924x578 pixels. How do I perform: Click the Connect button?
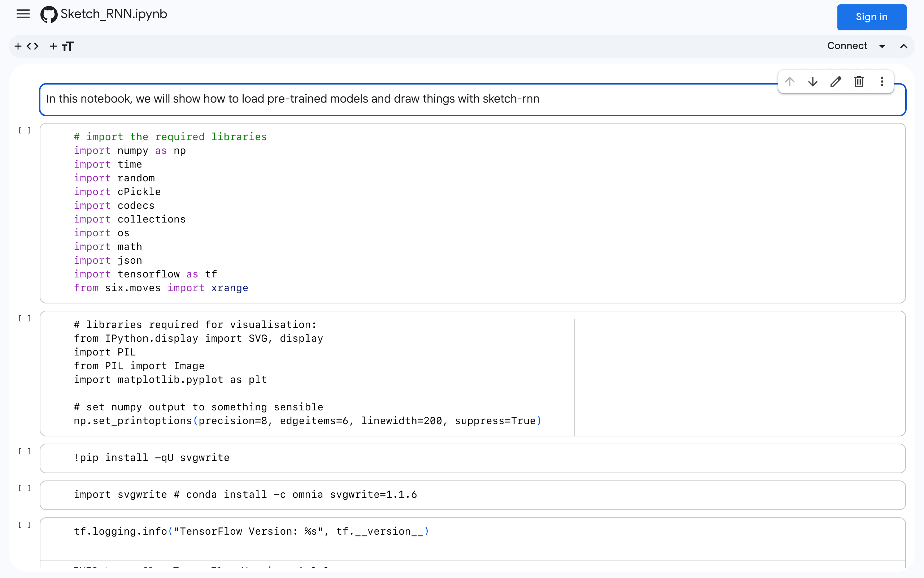847,46
